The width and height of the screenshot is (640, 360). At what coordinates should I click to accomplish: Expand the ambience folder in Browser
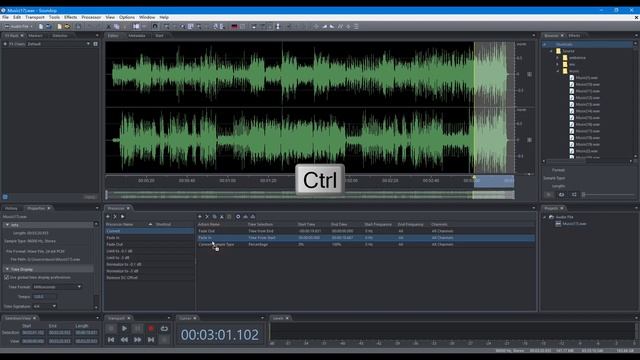pos(558,58)
